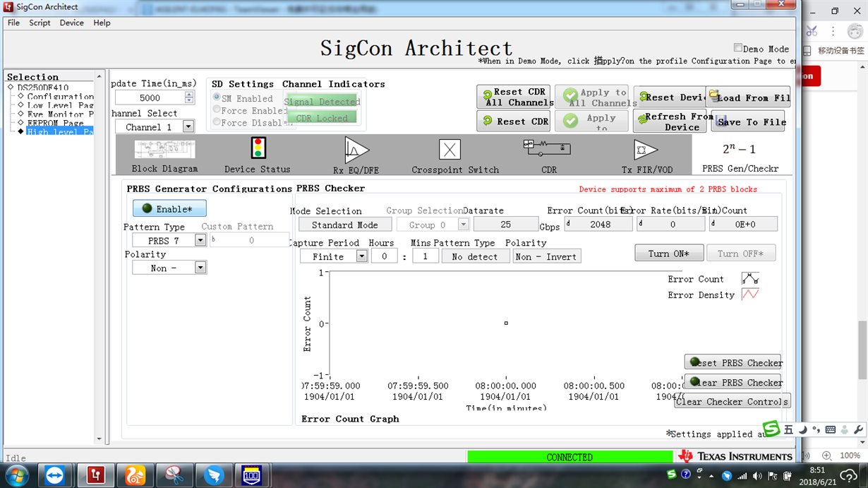Select the Force Enabled radio button

point(217,110)
